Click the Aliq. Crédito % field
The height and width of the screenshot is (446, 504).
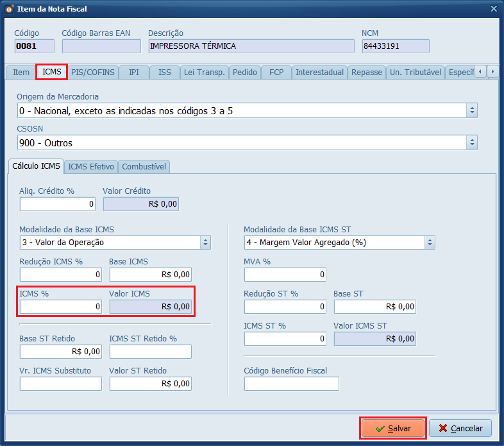click(58, 204)
